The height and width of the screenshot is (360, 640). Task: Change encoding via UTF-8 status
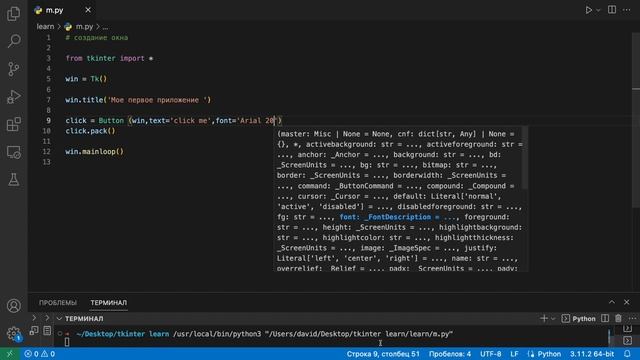[x=491, y=354]
